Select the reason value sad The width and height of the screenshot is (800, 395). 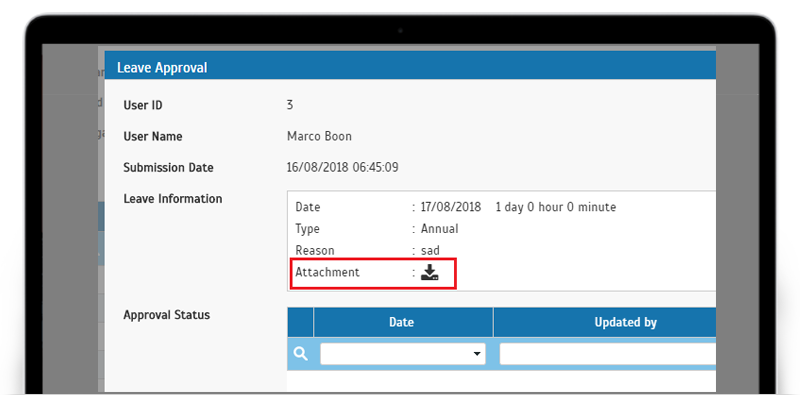pos(430,251)
